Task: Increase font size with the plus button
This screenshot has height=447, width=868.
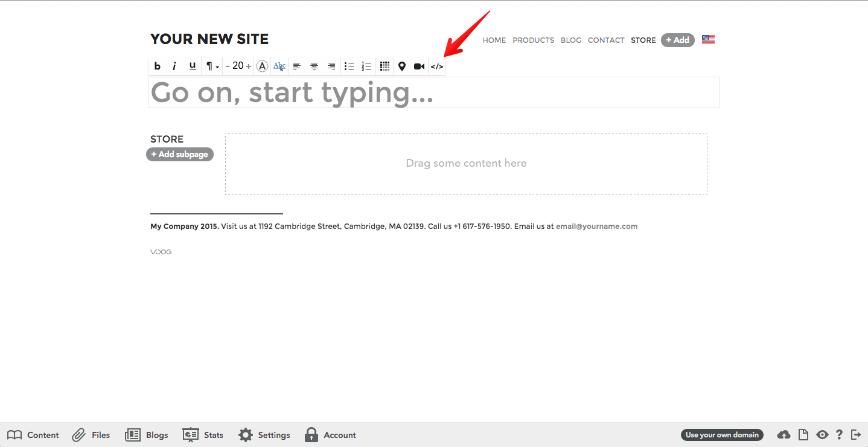Action: click(249, 66)
